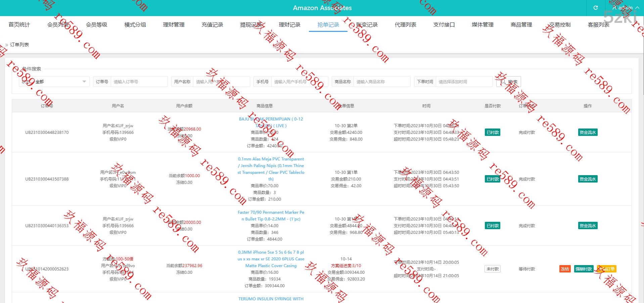Open the 下单时间 date picker field
Image resolution: width=644 pixels, height=303 pixels.
tap(464, 82)
